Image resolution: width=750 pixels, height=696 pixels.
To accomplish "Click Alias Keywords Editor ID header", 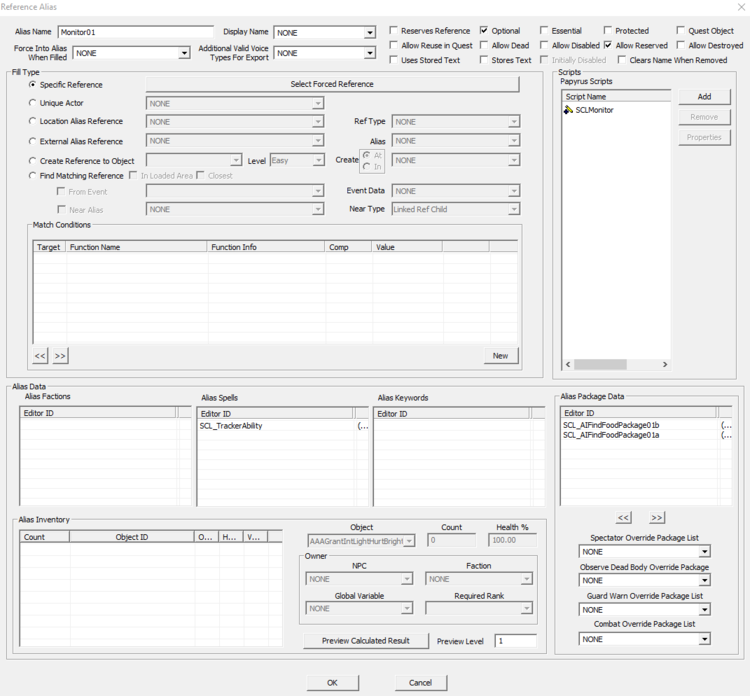I will click(452, 414).
